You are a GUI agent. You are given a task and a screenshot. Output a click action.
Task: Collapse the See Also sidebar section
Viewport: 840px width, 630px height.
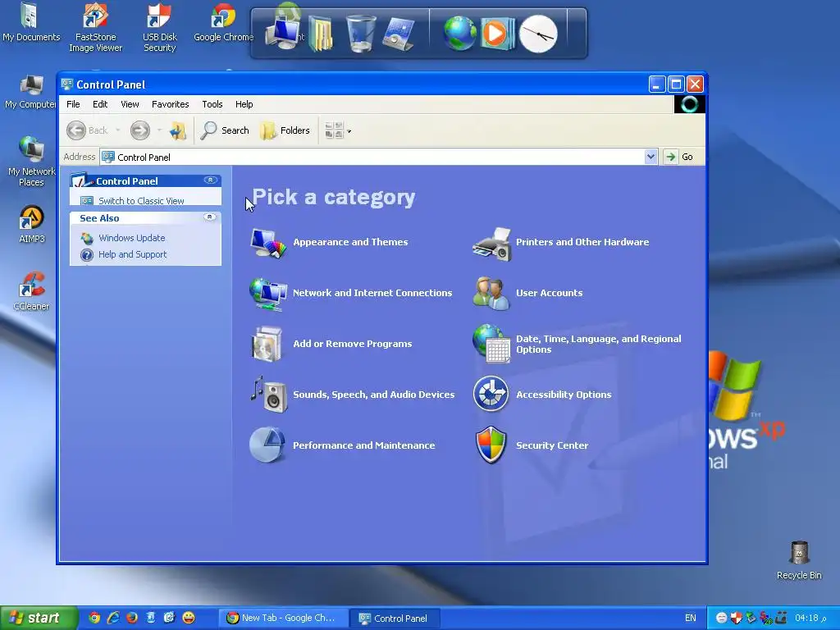click(210, 217)
